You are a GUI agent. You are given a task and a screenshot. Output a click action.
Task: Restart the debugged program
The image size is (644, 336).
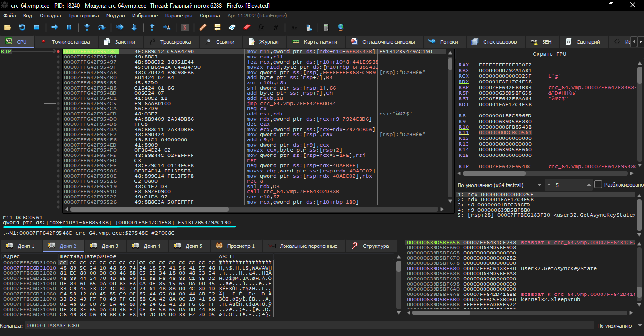(22, 27)
